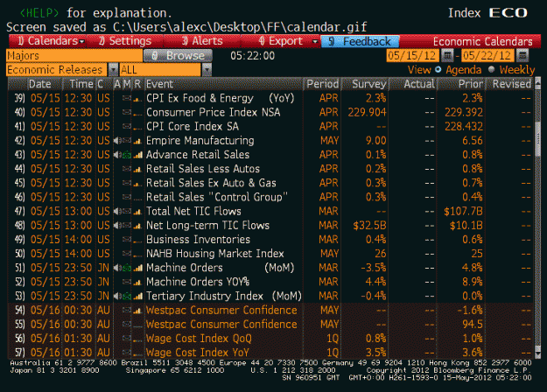547x392 pixels.
Task: Sort by the Event column header
Action: coord(224,84)
